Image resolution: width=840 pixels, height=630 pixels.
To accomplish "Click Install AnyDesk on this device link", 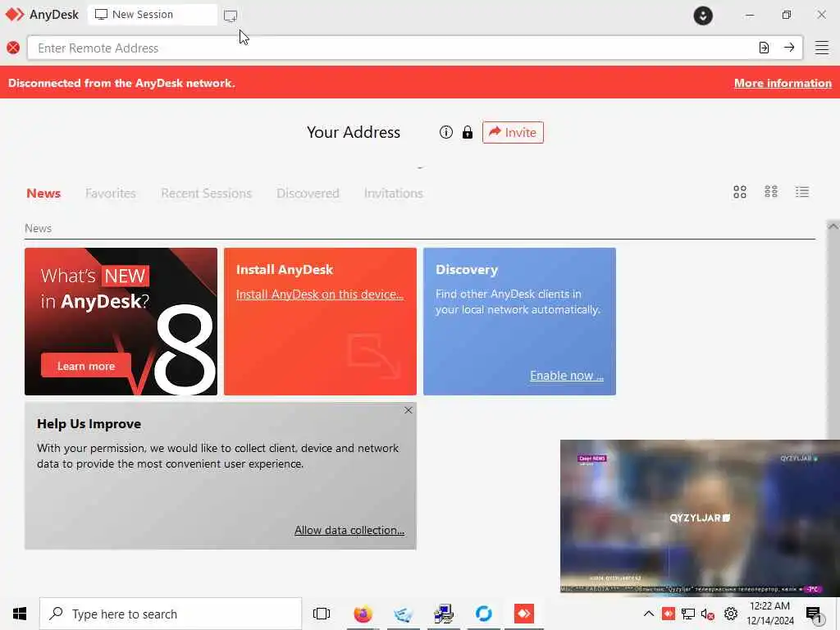I will [320, 294].
